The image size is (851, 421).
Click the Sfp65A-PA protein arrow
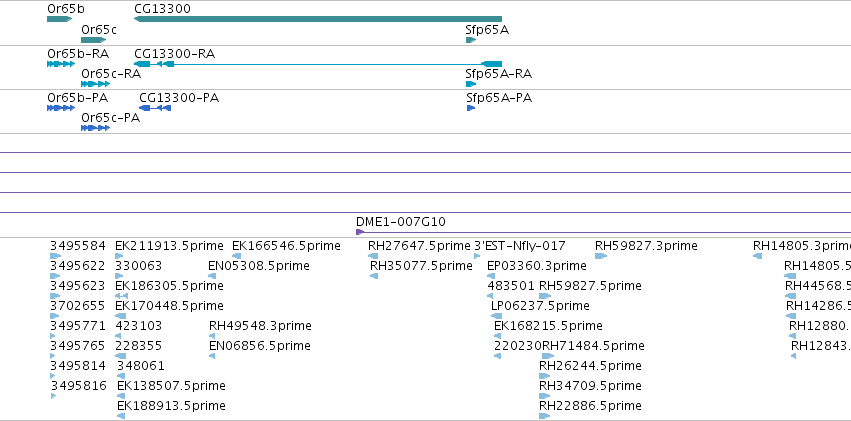pos(471,108)
